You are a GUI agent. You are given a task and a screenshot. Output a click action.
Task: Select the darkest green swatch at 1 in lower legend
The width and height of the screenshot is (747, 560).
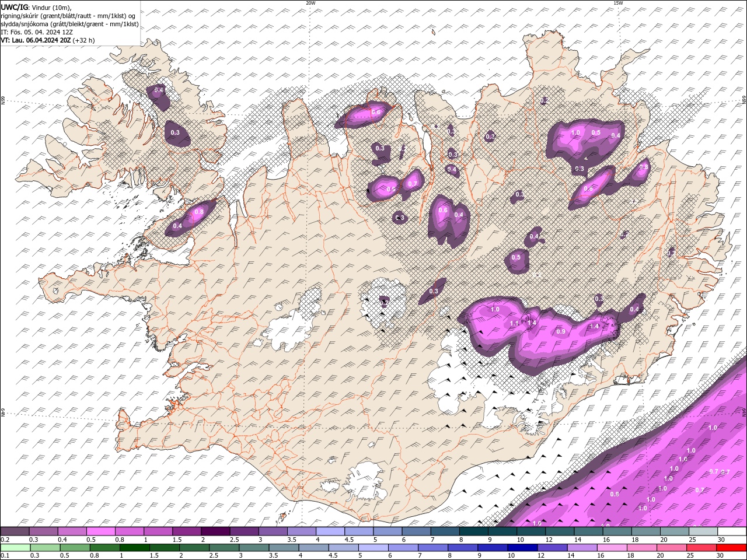[x=135, y=547]
